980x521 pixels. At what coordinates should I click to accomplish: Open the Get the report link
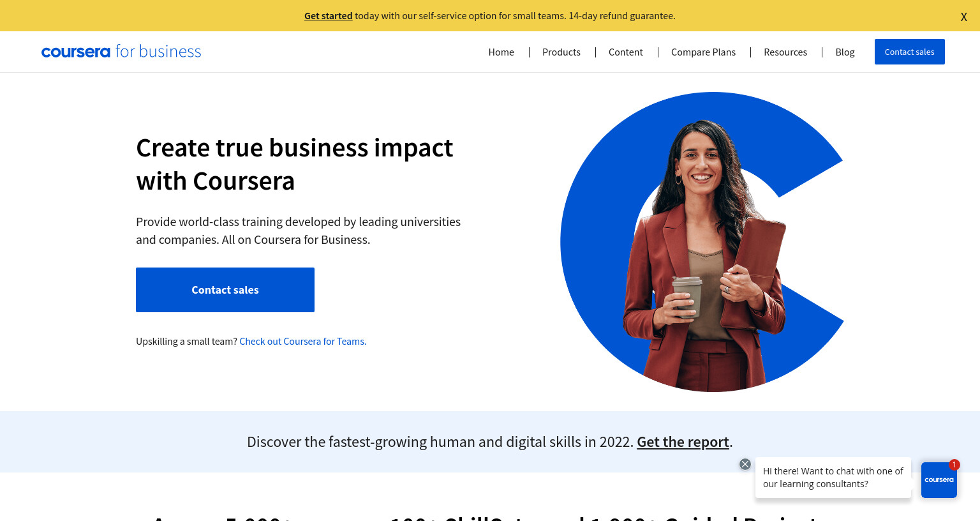coord(683,442)
